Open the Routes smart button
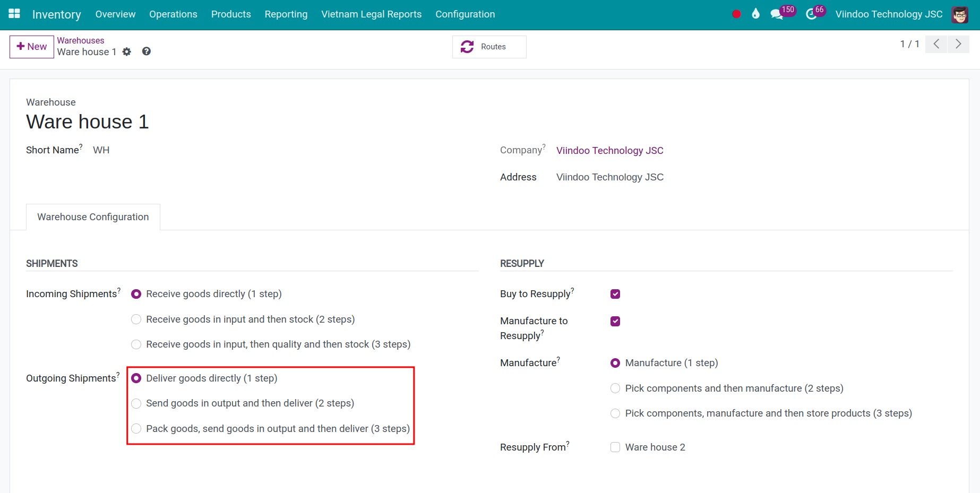Screen dimensions: 980x493 point(489,47)
